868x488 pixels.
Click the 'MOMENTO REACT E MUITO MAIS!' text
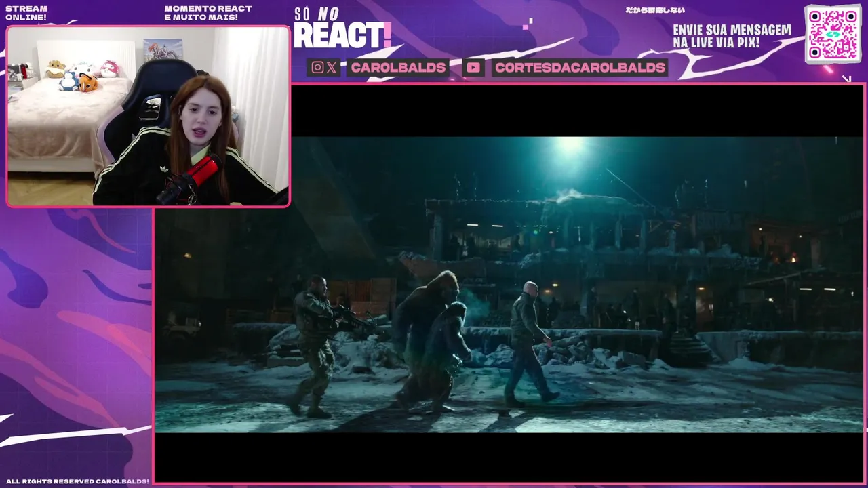click(x=208, y=13)
